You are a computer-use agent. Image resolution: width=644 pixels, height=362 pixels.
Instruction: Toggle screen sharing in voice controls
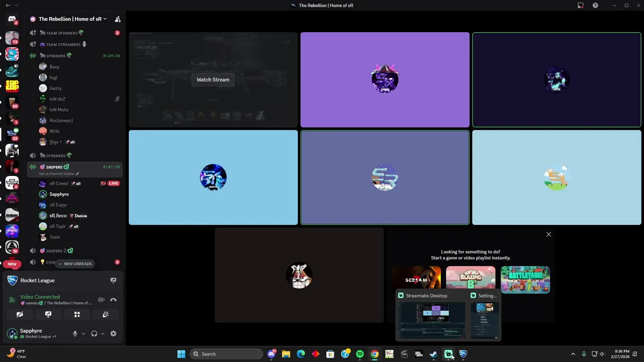(x=48, y=314)
